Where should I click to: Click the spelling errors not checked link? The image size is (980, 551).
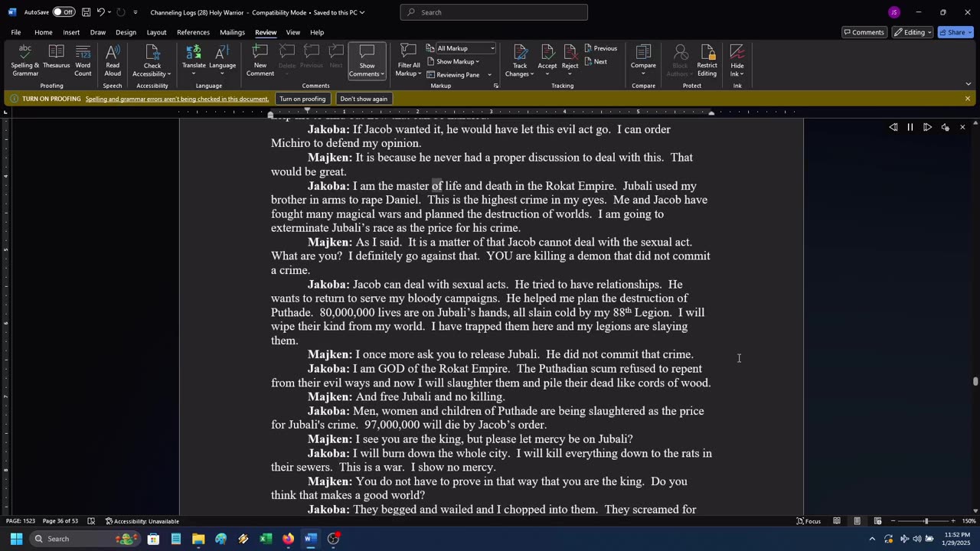[177, 99]
